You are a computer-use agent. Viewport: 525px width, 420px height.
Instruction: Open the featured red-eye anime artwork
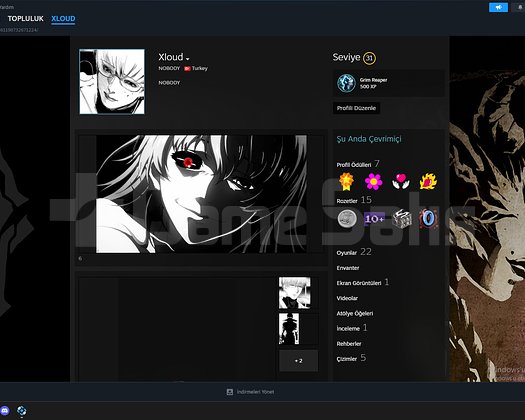click(x=201, y=194)
